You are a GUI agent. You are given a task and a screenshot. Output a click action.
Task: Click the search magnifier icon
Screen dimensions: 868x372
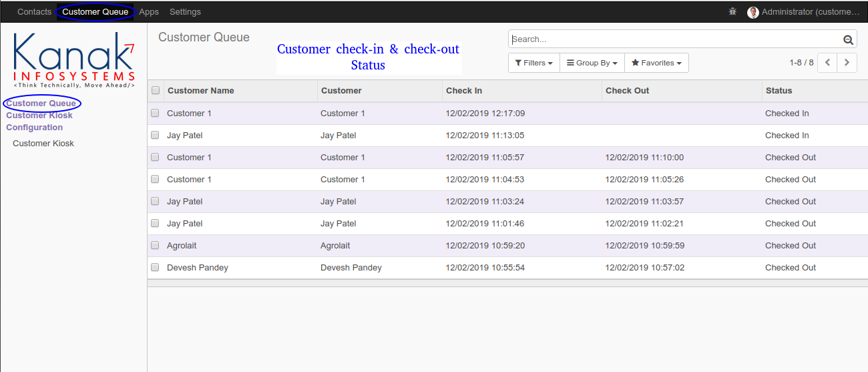point(848,39)
